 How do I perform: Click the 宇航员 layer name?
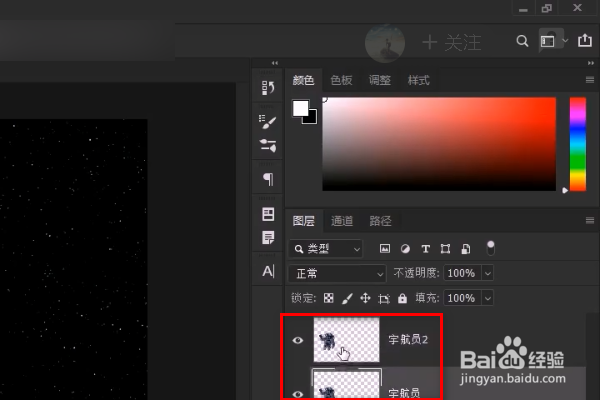[404, 393]
